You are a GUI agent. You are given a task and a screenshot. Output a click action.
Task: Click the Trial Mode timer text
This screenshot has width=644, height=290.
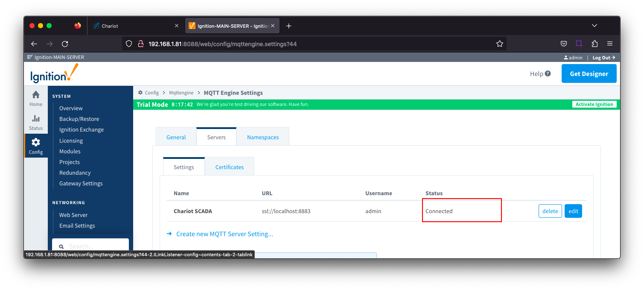(x=182, y=104)
